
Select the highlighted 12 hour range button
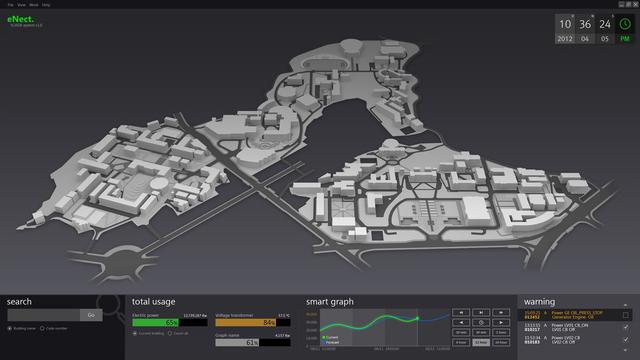[481, 342]
